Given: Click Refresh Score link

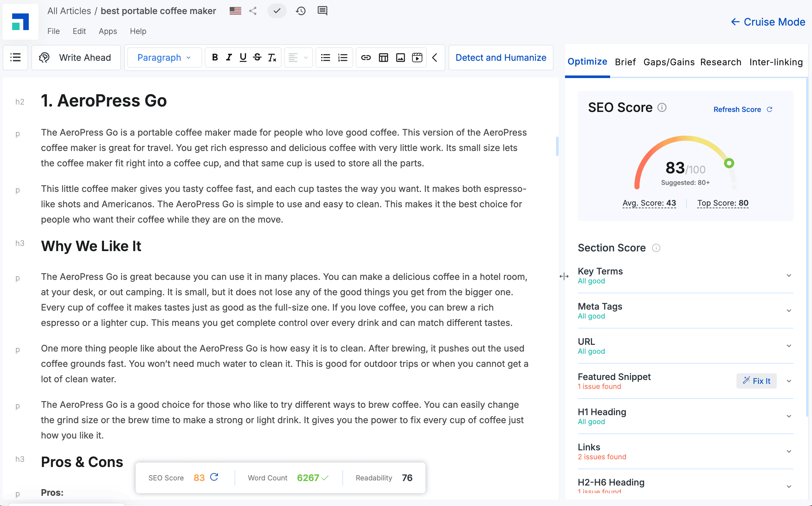Looking at the screenshot, I should point(743,109).
